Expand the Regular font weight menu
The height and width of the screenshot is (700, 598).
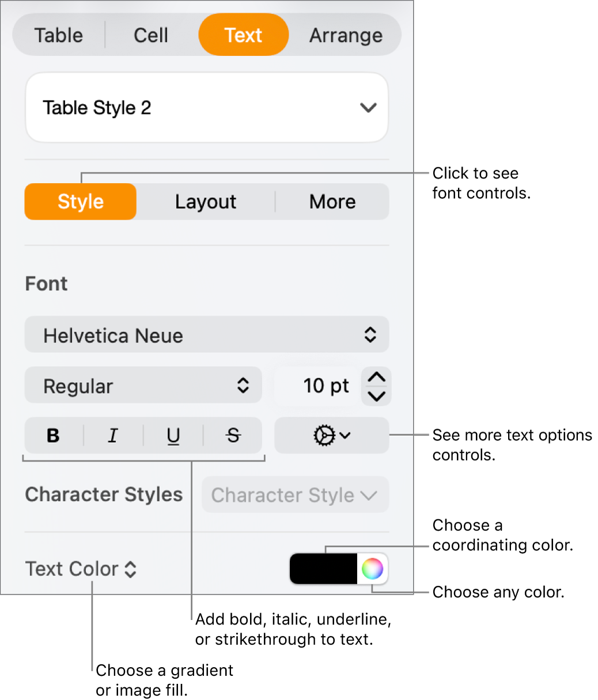tap(143, 386)
